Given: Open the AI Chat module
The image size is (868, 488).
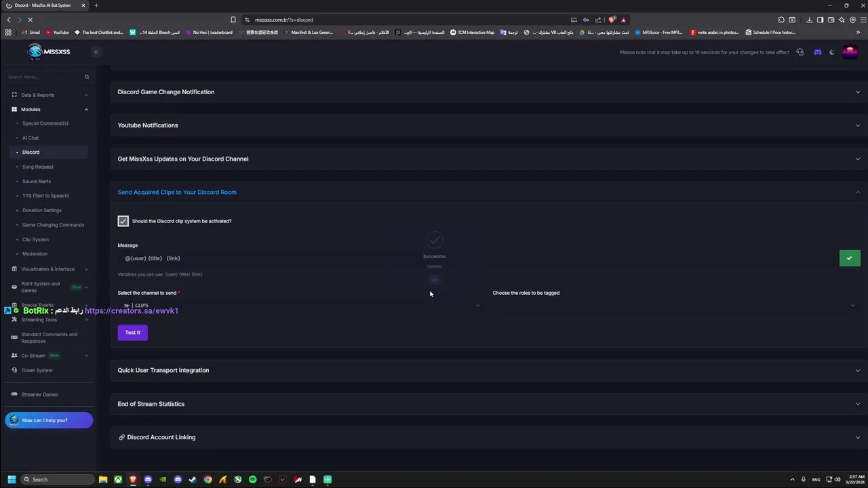Looking at the screenshot, I should 31,138.
